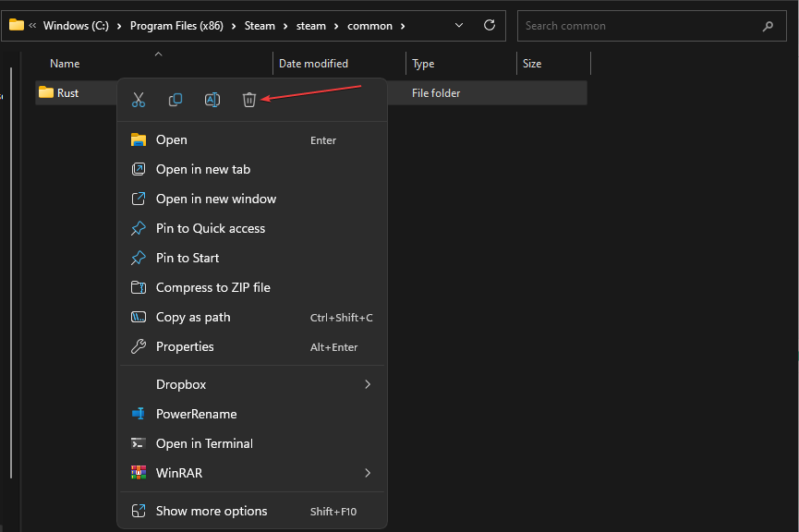Screen dimensions: 799x532
Task: Choose Copy as path option
Action: 193,317
